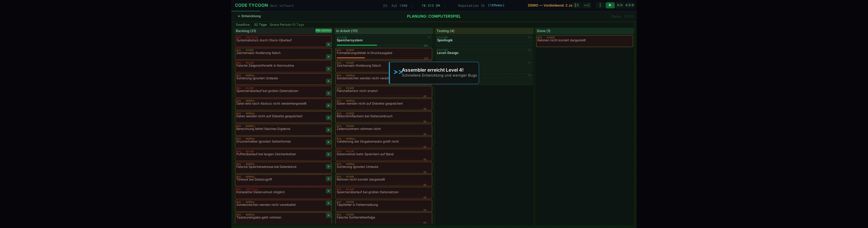Start 'Timeout bei Dateizugriff' backlog arrow

point(328,179)
